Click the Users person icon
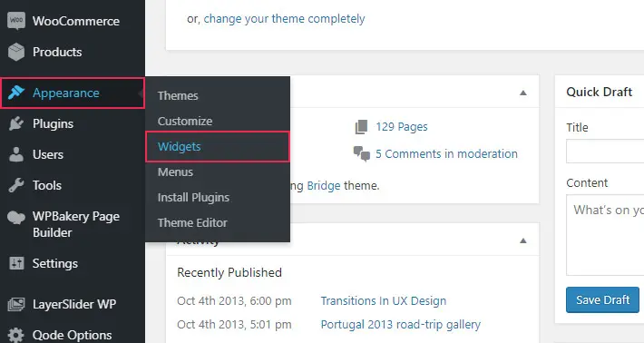The image size is (644, 343). click(x=16, y=154)
